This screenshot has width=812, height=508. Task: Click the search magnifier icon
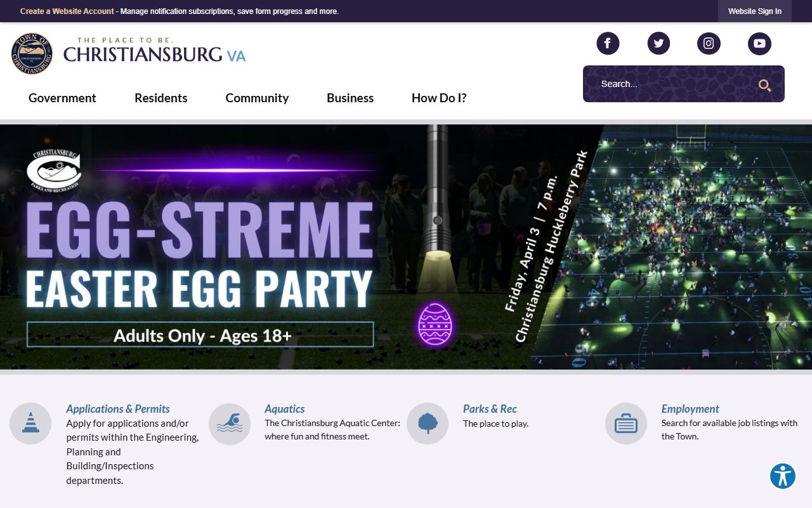pos(764,85)
